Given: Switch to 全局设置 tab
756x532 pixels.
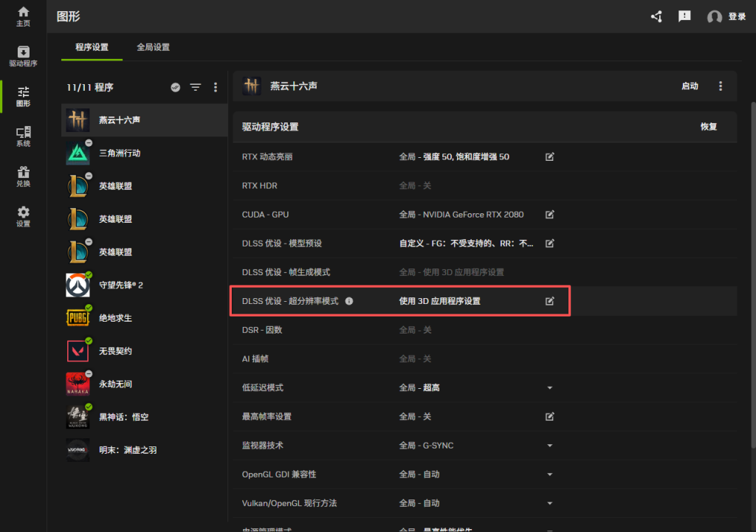Looking at the screenshot, I should [x=153, y=47].
